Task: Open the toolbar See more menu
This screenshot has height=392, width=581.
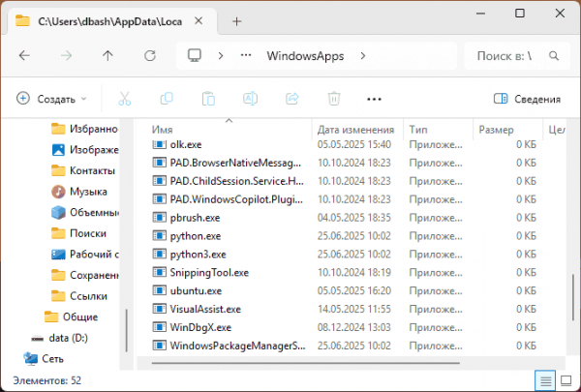Action: click(374, 100)
